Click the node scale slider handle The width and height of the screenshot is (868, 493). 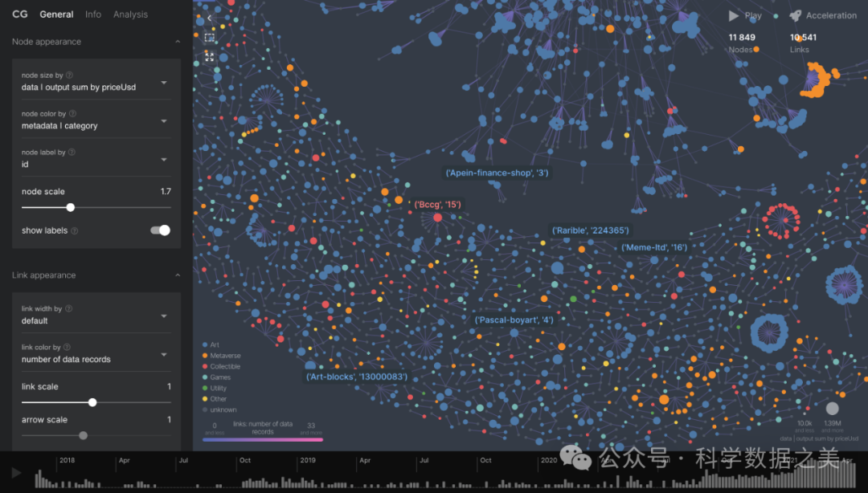click(x=71, y=207)
